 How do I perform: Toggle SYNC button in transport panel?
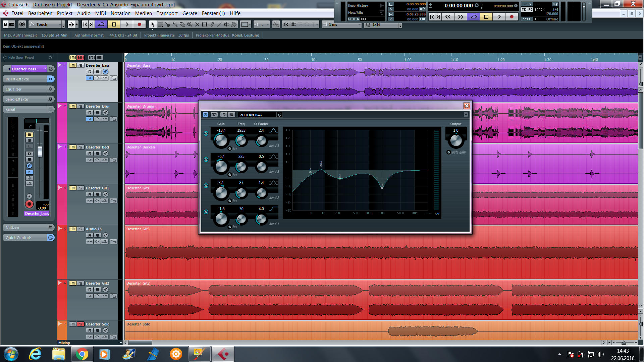click(527, 19)
